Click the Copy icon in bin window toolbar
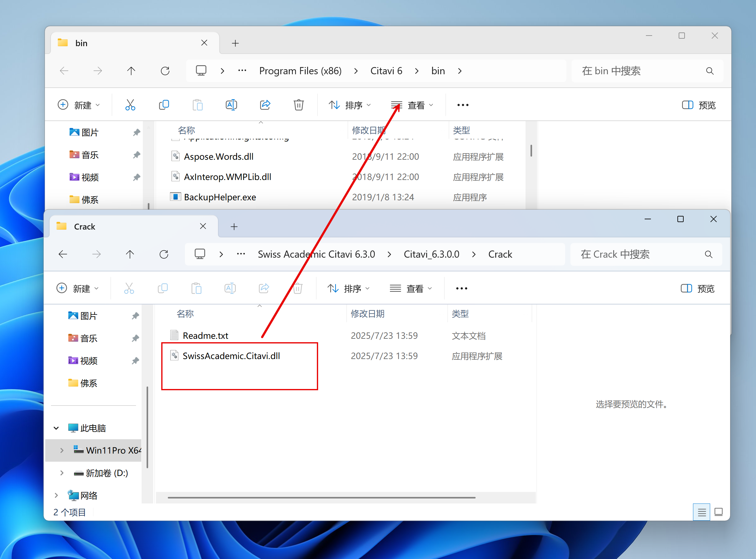The height and width of the screenshot is (559, 756). [x=164, y=105]
